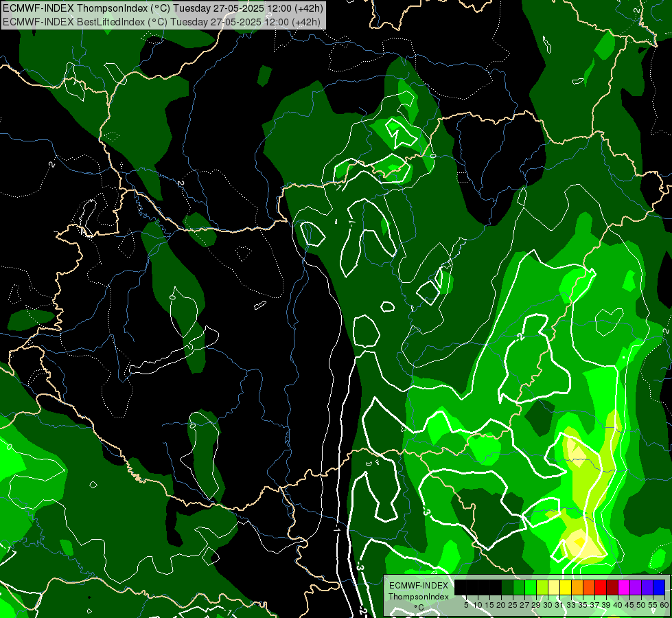Click the legend scale value 40
The height and width of the screenshot is (618, 672).
(x=618, y=605)
